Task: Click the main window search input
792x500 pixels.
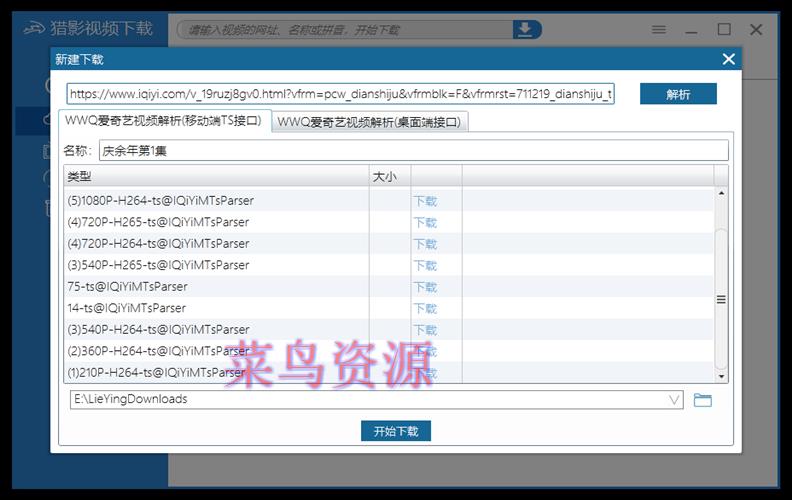Action: tap(346, 30)
